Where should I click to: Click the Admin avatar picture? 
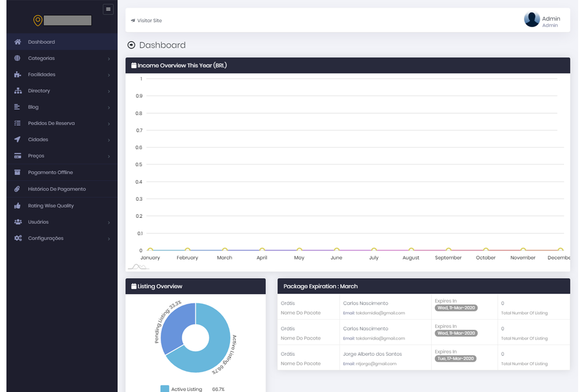click(531, 20)
